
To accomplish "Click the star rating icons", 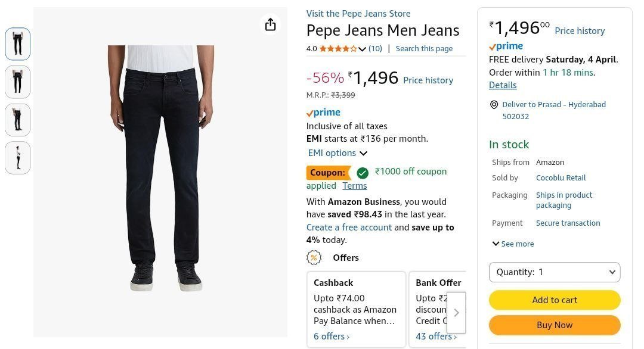I will pos(338,49).
